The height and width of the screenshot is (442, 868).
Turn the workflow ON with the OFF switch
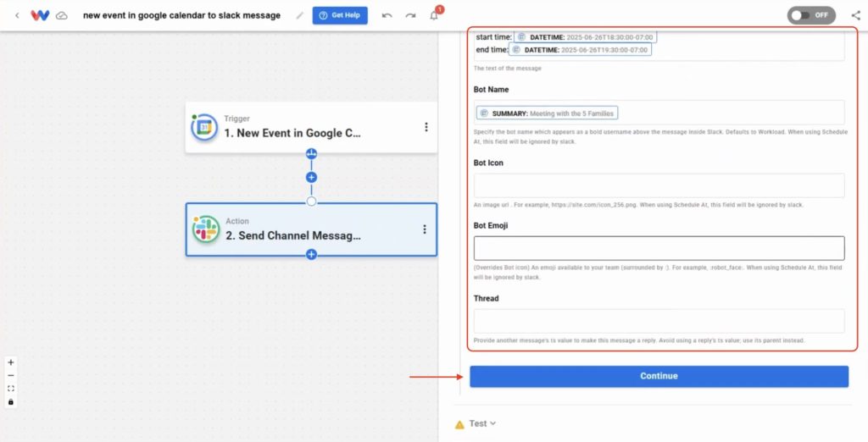[x=811, y=15]
